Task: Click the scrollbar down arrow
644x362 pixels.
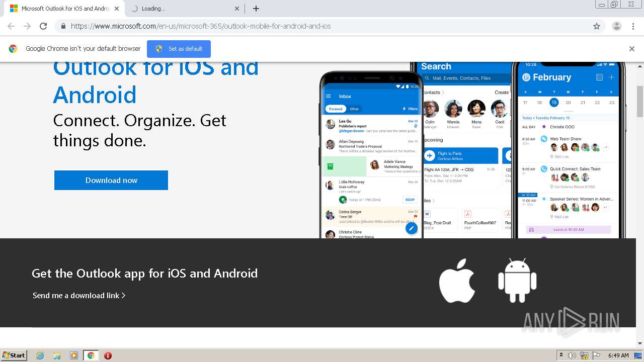Action: 640,343
